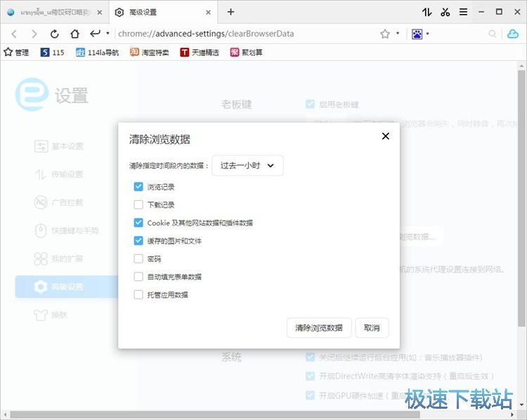Close the 清除浏览数据 dialog with X
The image size is (527, 420).
[386, 136]
